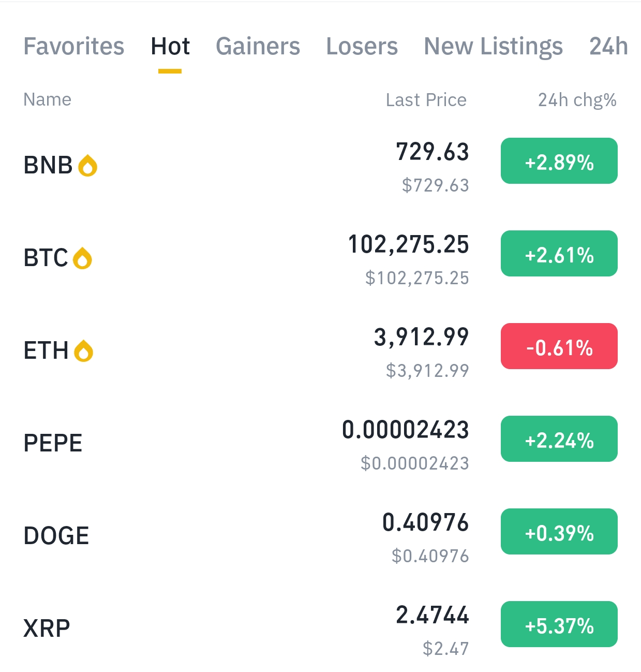Select the Hot tab
641x672 pixels.
[170, 46]
